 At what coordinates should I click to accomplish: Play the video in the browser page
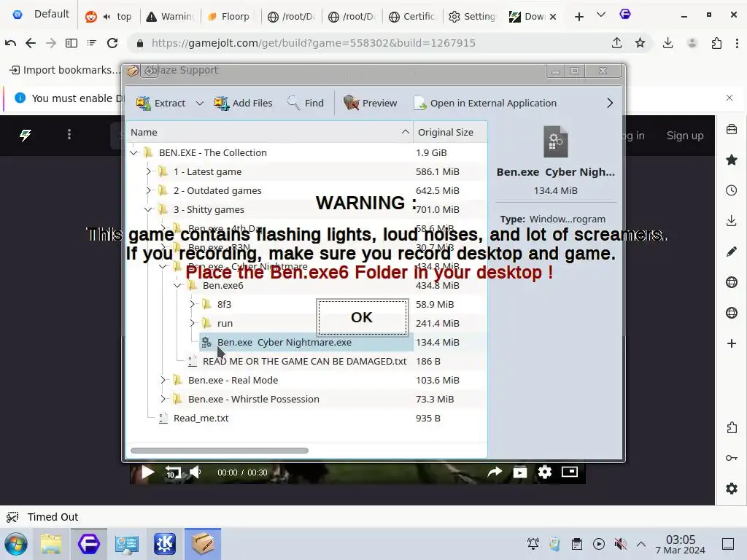pos(147,472)
